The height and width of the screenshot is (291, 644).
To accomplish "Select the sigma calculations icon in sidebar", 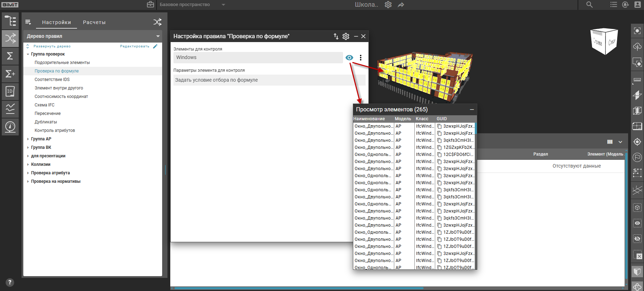I will (x=10, y=56).
